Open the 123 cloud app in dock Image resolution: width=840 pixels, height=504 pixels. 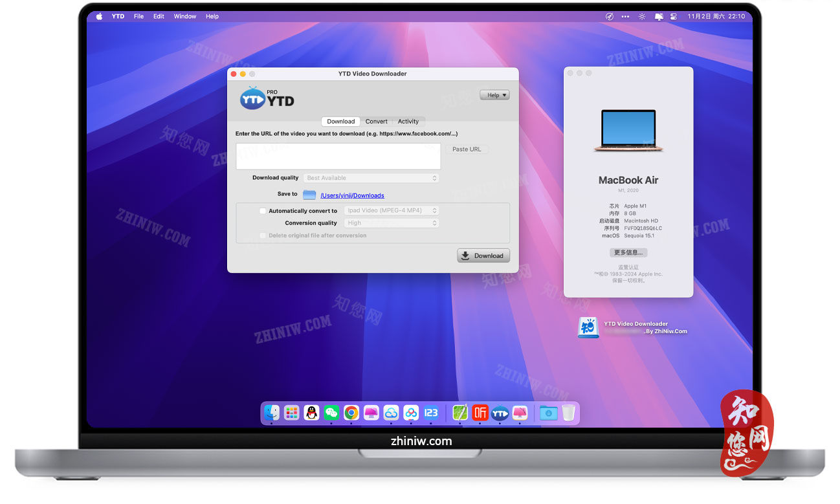pos(431,413)
